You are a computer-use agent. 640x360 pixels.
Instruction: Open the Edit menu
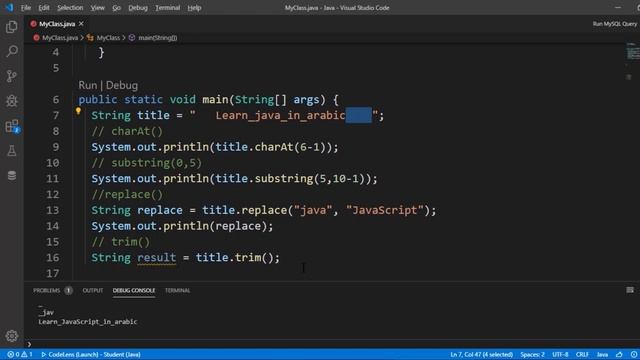44,7
